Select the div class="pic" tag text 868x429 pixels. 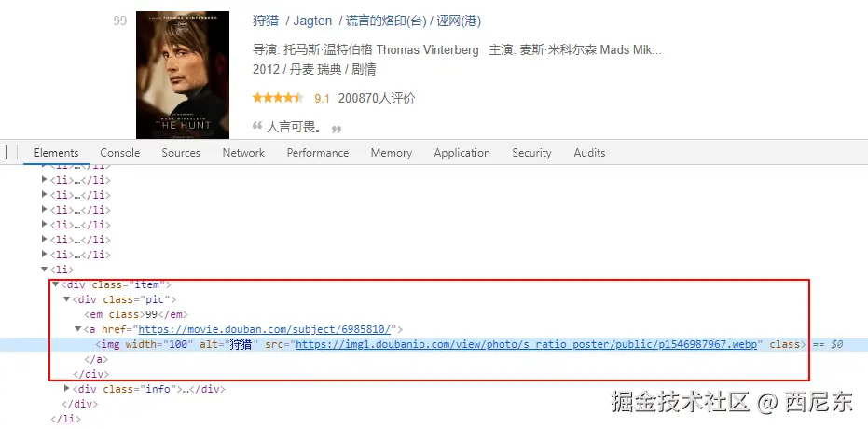(x=124, y=299)
